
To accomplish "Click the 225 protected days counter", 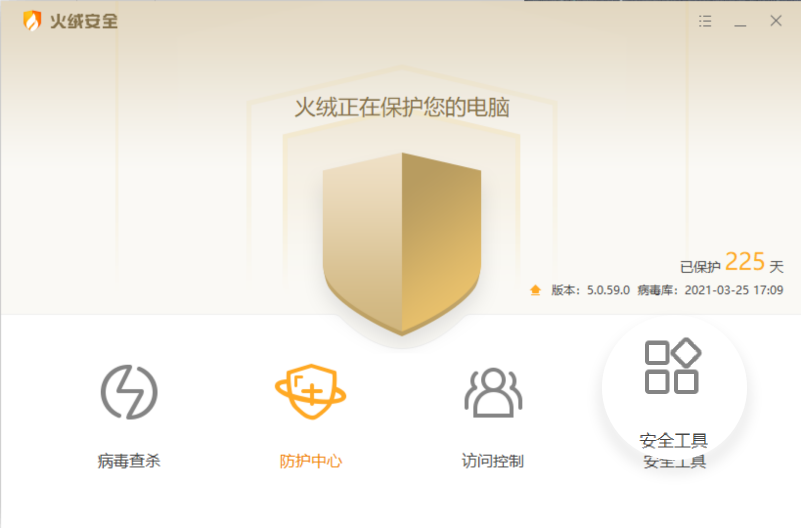I will tap(745, 262).
